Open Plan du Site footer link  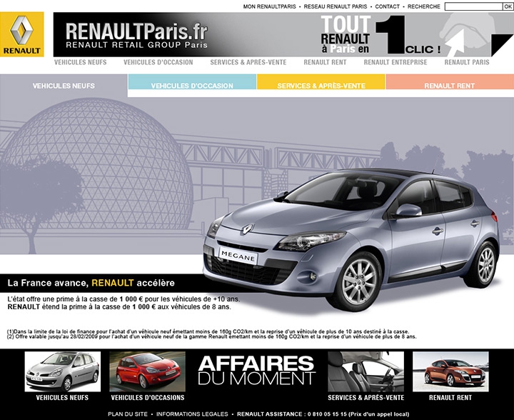[x=128, y=414]
